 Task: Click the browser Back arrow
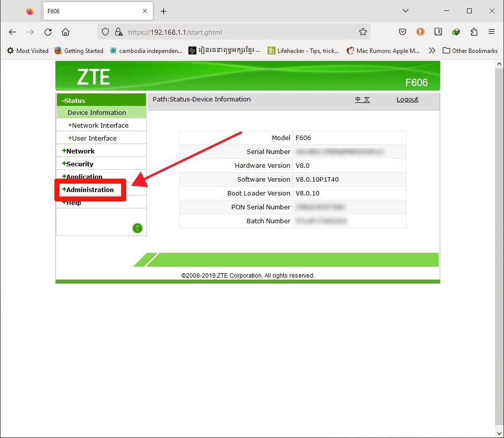coord(12,32)
